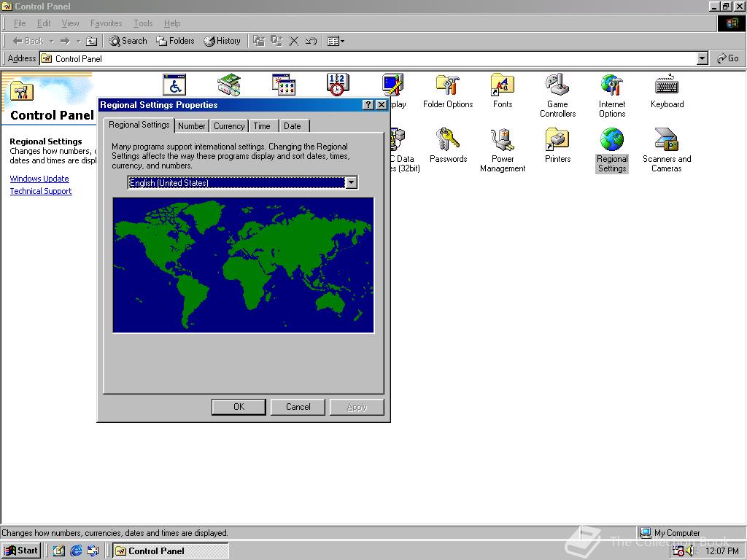Open the Date/Time settings icon
This screenshot has width=747, height=560.
click(337, 85)
